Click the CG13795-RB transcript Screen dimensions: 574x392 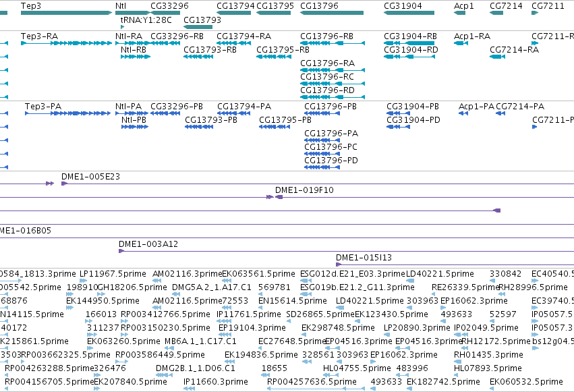coord(273,57)
